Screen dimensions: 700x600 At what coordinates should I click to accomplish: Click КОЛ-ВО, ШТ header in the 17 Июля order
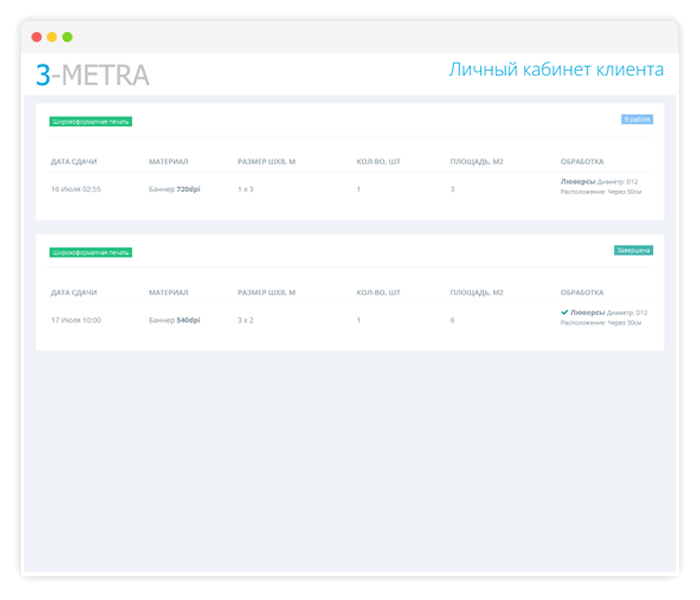pyautogui.click(x=378, y=292)
